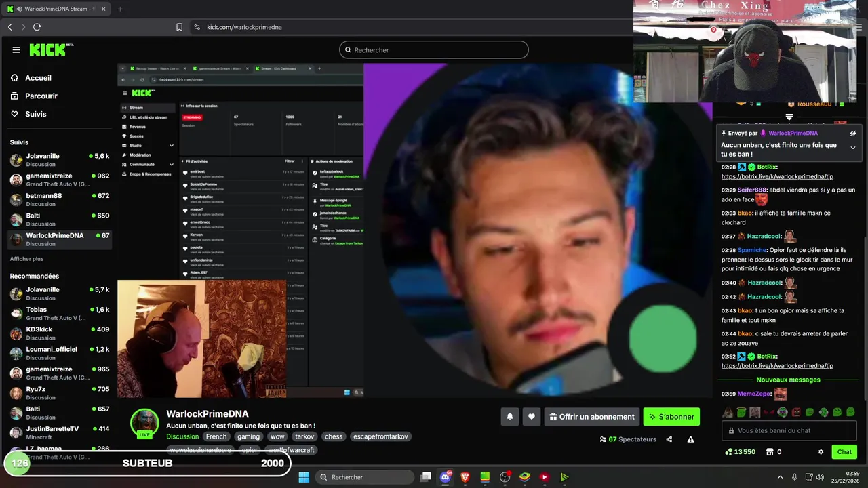The image size is (868, 488).
Task: Open WarlockPrimeDNA in Suivis list
Action: pyautogui.click(x=60, y=239)
